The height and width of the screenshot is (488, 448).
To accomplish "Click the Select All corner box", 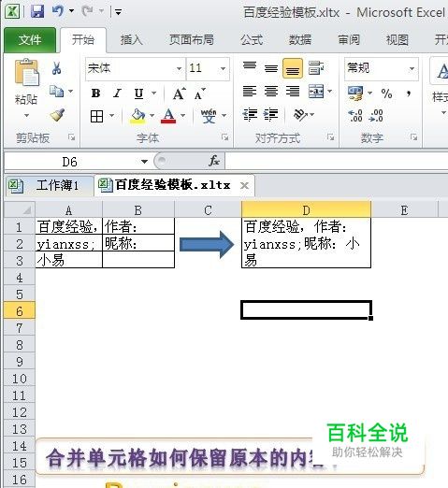I will tap(20, 209).
